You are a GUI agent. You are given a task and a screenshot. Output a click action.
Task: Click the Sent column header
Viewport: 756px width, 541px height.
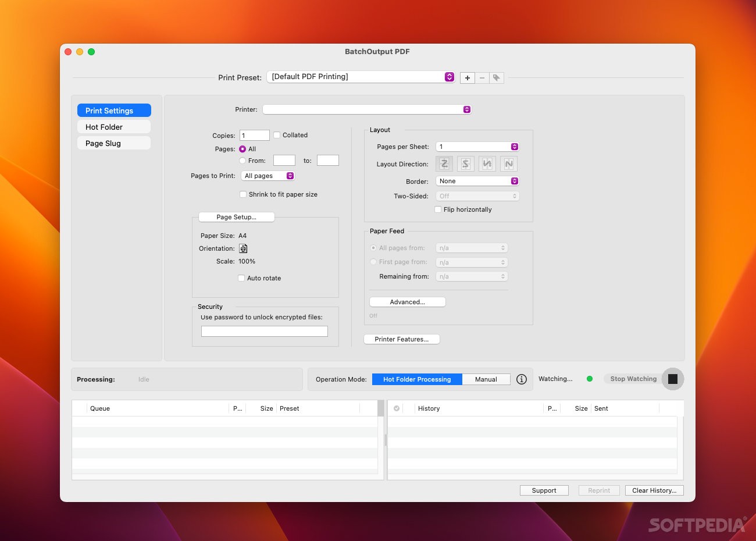(625, 408)
